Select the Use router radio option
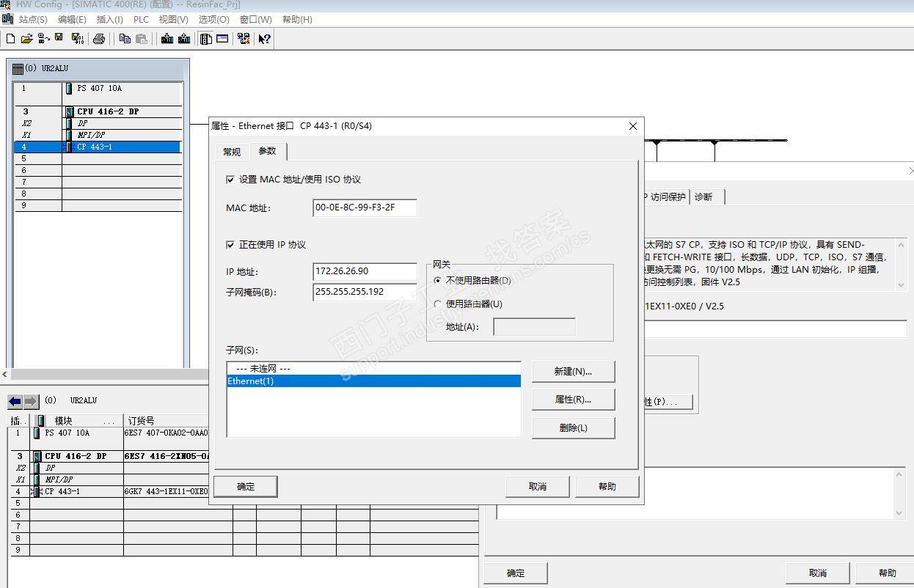This screenshot has width=914, height=588. point(439,304)
